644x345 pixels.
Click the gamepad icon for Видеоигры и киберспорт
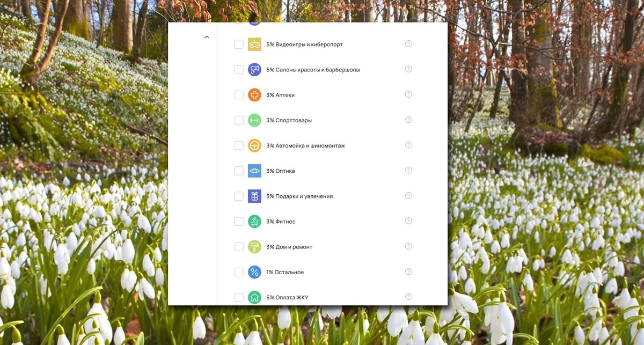point(254,45)
